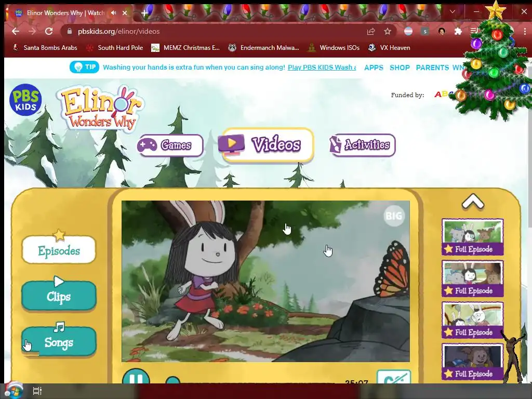Open the SHOP menu item
Screen dimensions: 532x399
pyautogui.click(x=400, y=68)
